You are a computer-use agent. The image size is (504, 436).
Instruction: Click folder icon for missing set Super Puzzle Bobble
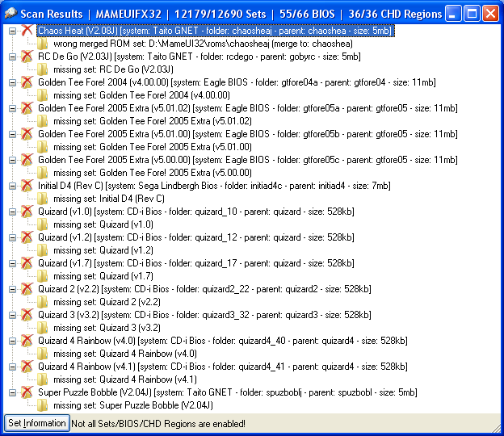43,405
